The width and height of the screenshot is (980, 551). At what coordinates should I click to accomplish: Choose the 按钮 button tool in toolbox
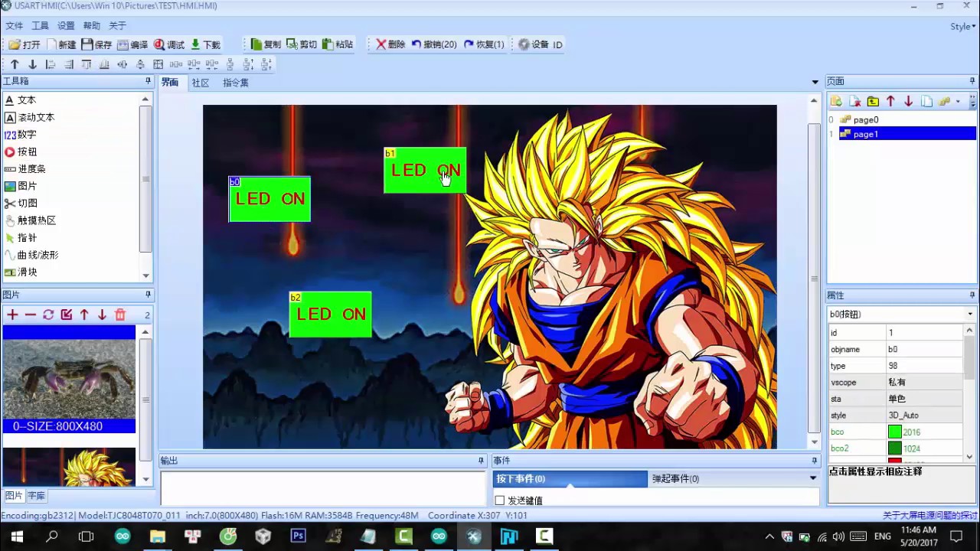(x=21, y=152)
